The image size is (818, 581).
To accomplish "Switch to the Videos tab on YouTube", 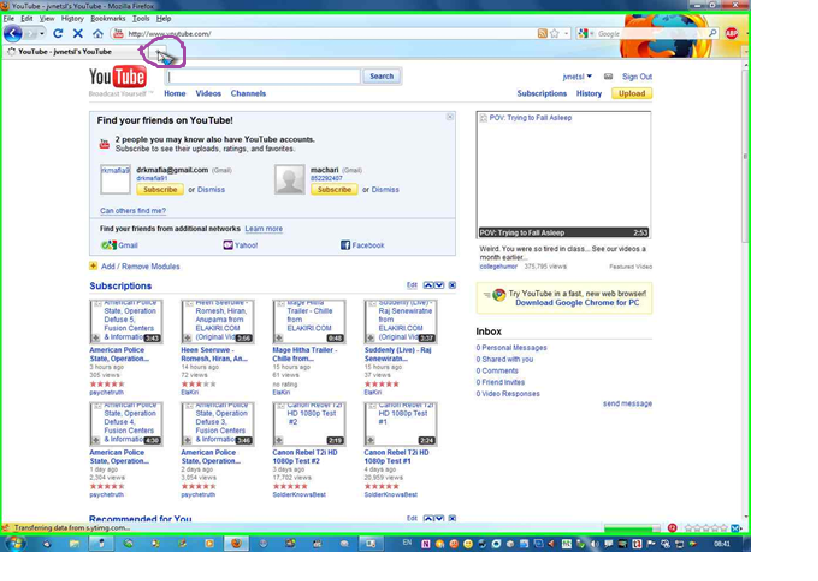I will tap(208, 94).
